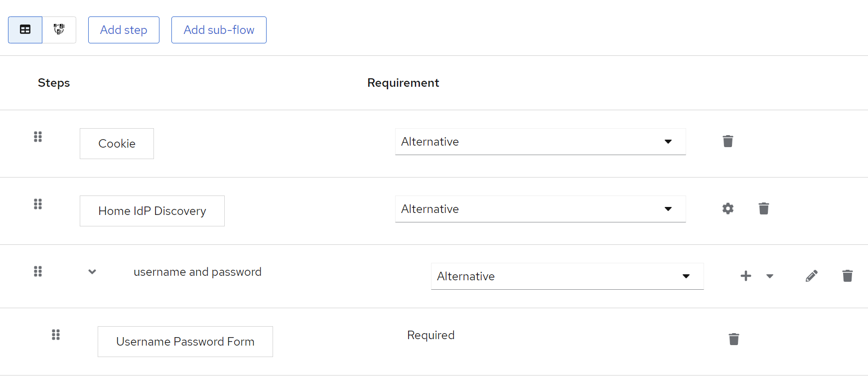
Task: Grab the Home IdP Discovery drag handle
Action: (38, 204)
